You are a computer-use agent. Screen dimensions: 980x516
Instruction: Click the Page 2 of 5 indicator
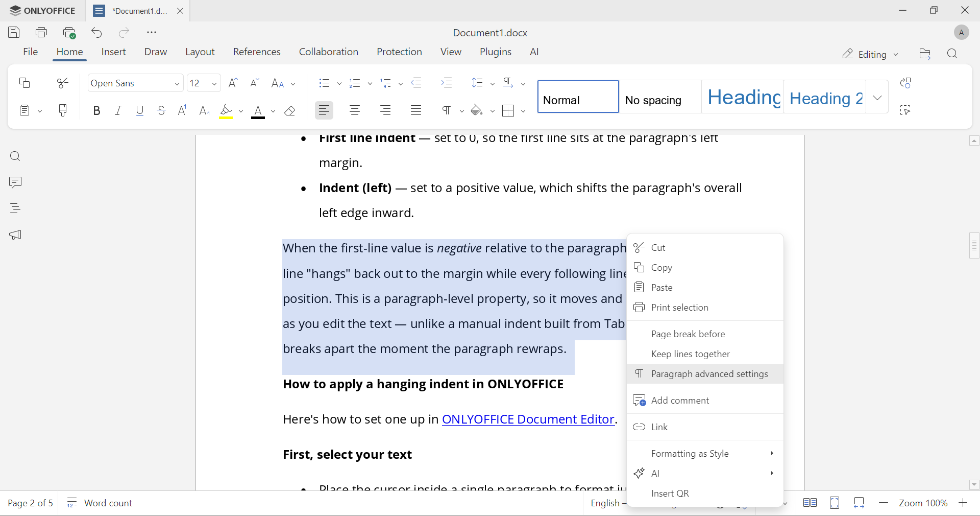[x=30, y=503]
